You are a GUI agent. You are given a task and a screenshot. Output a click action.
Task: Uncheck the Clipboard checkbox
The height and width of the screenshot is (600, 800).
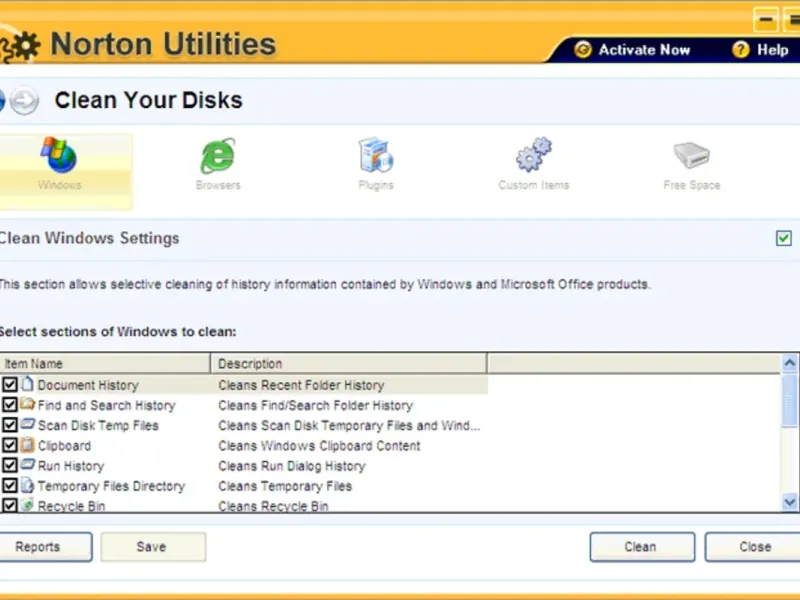pos(10,445)
